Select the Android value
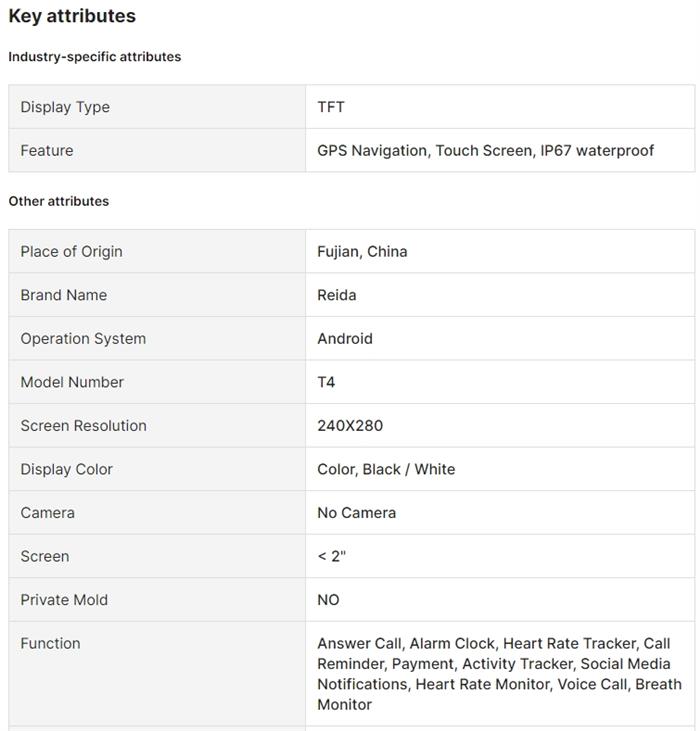700x731 pixels. [345, 339]
